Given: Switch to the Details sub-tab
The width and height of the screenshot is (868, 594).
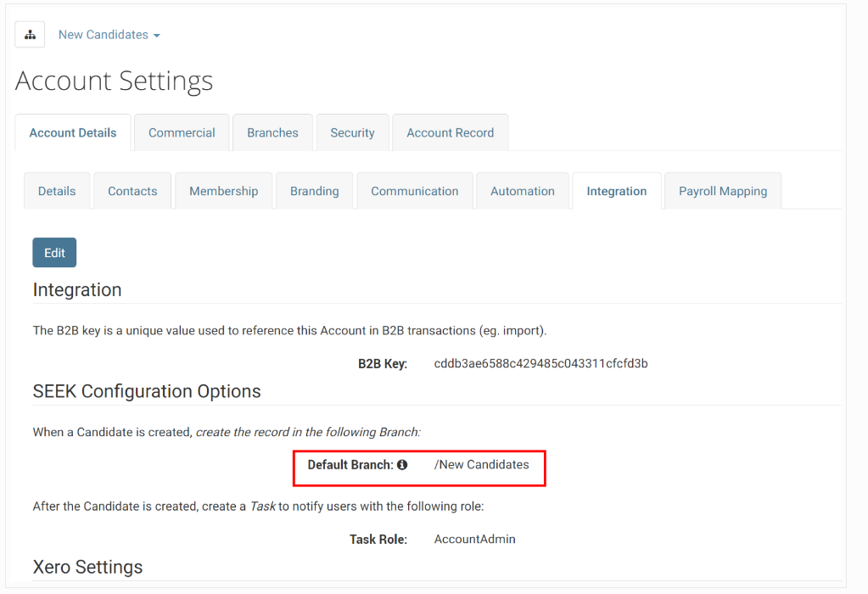Looking at the screenshot, I should (x=57, y=191).
